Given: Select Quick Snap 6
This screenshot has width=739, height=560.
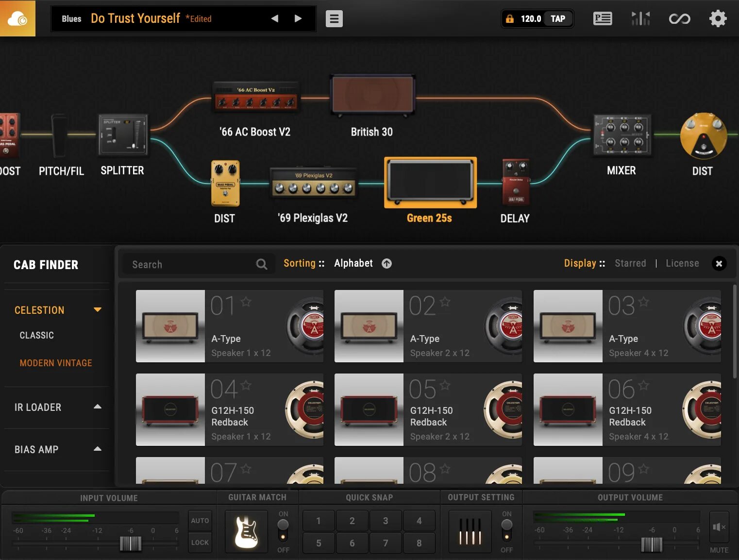Looking at the screenshot, I should (352, 543).
